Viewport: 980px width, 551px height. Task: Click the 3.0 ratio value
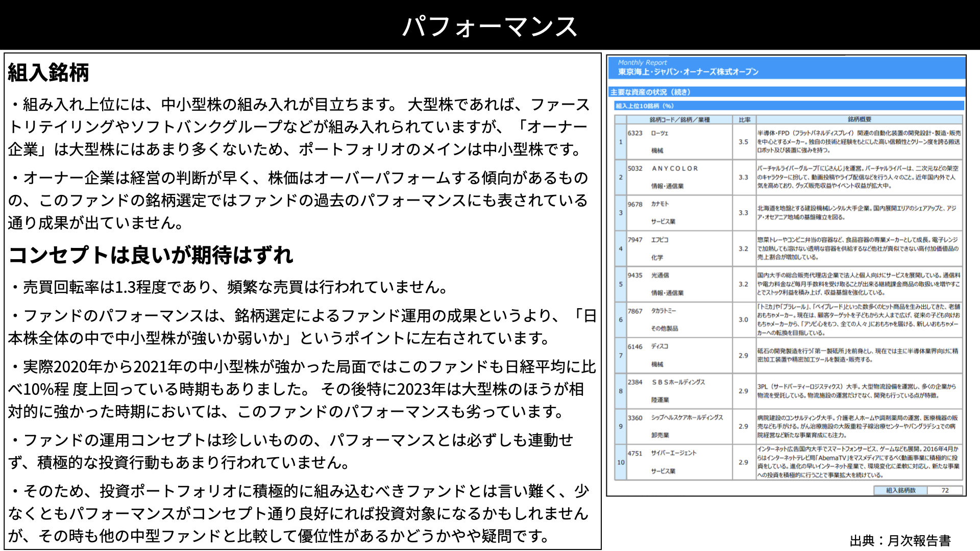point(743,319)
